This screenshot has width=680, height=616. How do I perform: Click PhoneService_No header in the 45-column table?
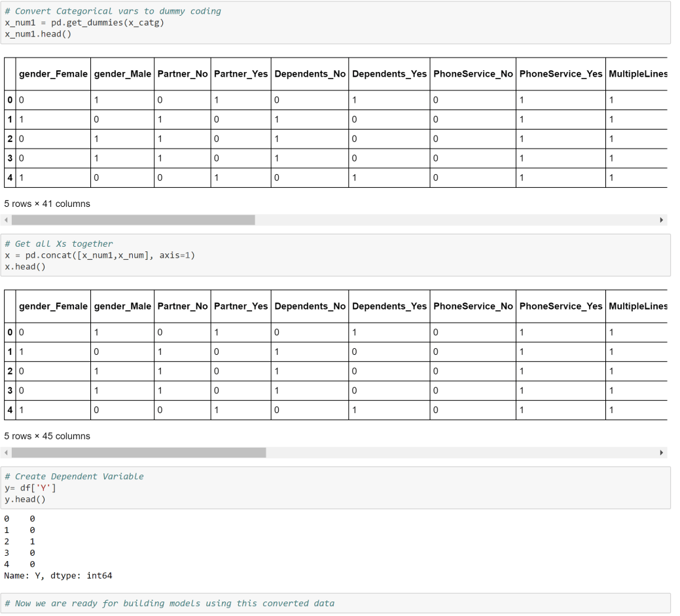[473, 306]
